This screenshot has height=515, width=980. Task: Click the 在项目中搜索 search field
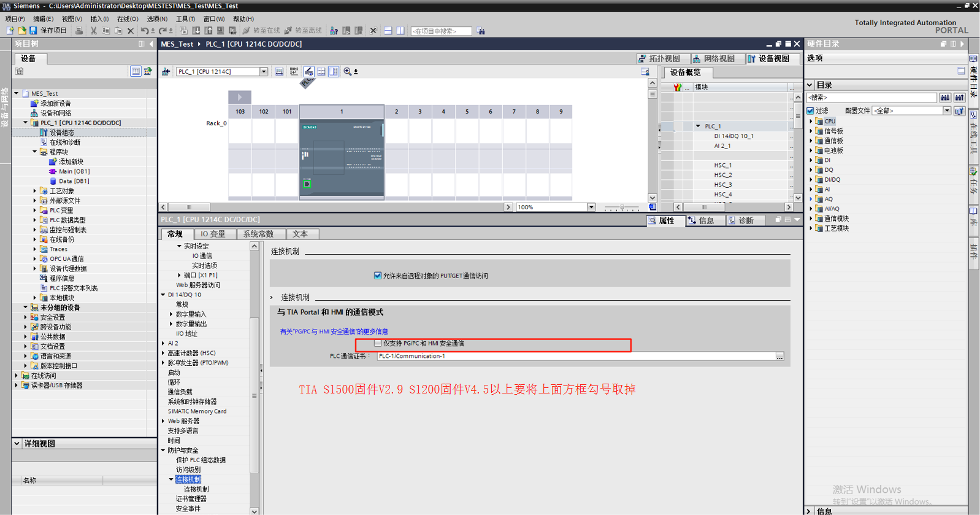[x=441, y=31]
